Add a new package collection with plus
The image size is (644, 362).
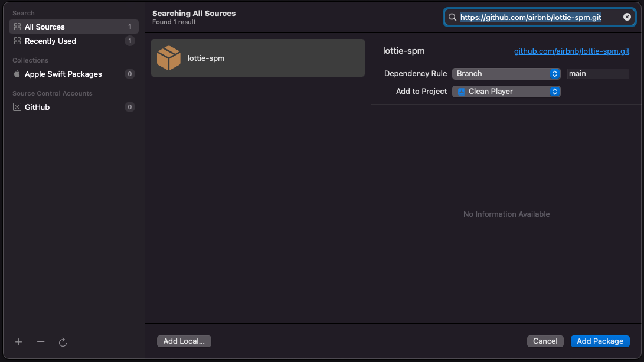pos(18,342)
